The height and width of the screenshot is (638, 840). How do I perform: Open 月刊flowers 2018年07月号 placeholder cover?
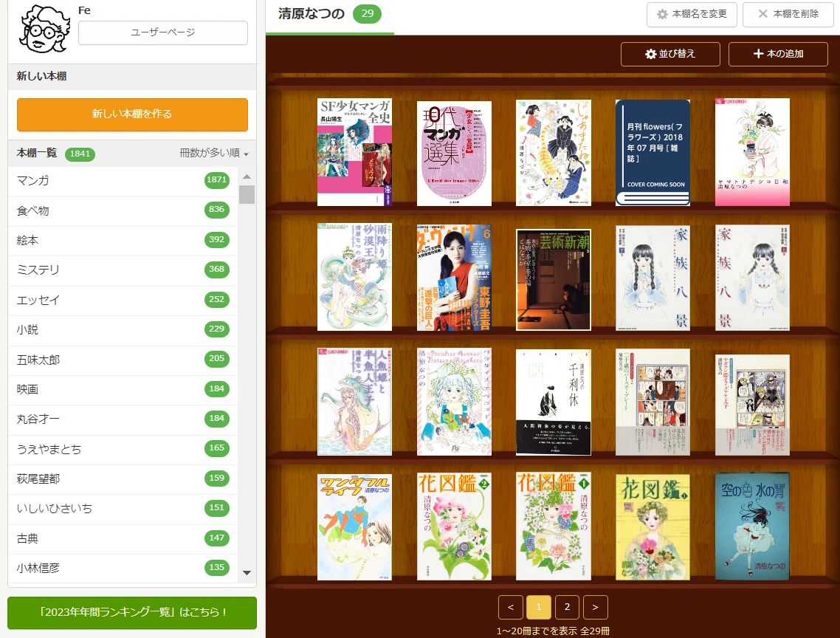point(653,153)
